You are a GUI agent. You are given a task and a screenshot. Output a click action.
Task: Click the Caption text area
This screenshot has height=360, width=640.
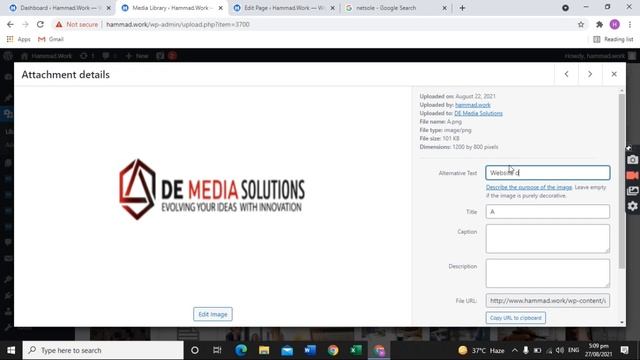(x=548, y=238)
